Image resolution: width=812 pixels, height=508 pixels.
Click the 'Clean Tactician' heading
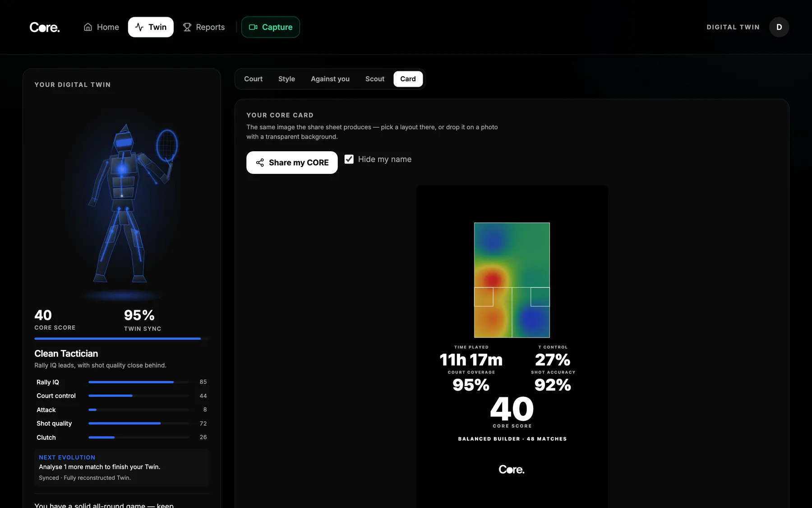[66, 354]
